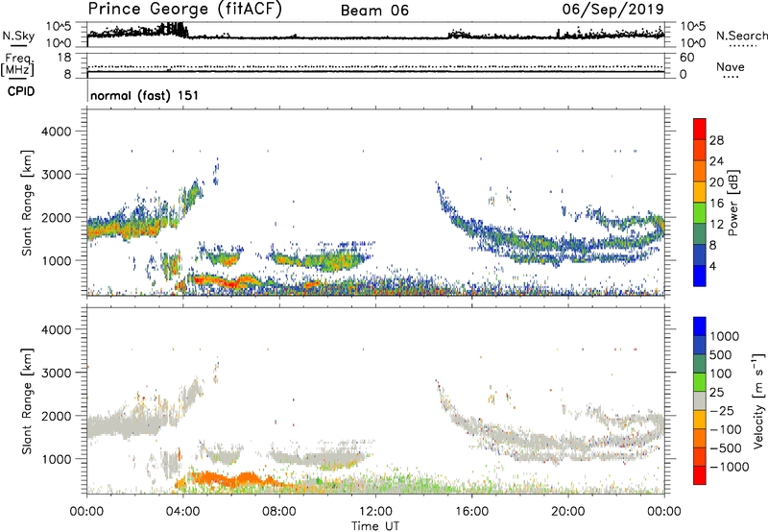Click the 'normal (fast) 151' text

tap(145, 95)
